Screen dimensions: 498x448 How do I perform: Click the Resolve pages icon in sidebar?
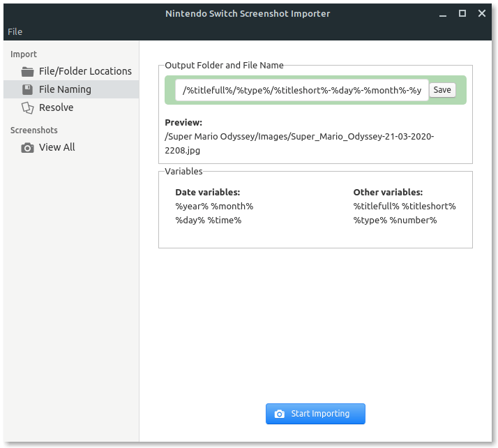(x=28, y=107)
